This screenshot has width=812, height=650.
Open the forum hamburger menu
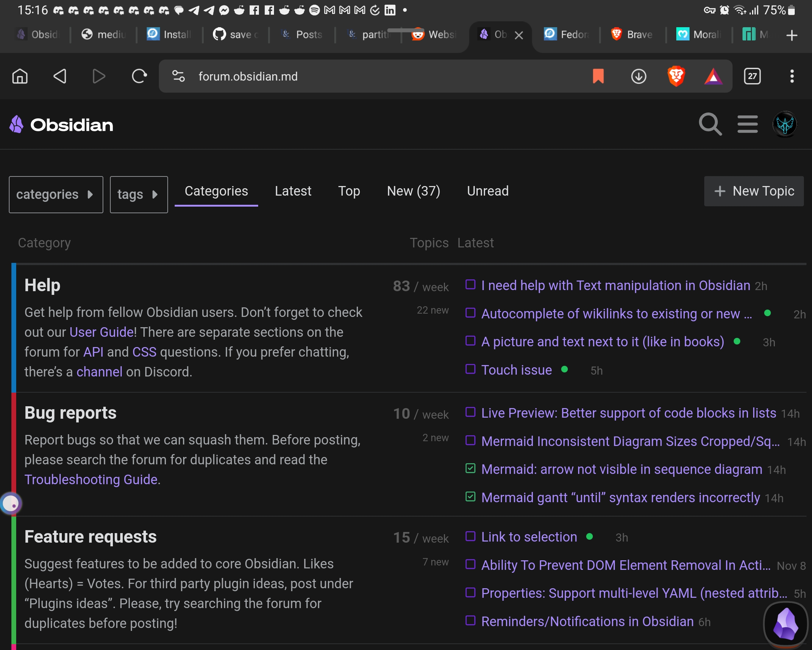pos(748,124)
